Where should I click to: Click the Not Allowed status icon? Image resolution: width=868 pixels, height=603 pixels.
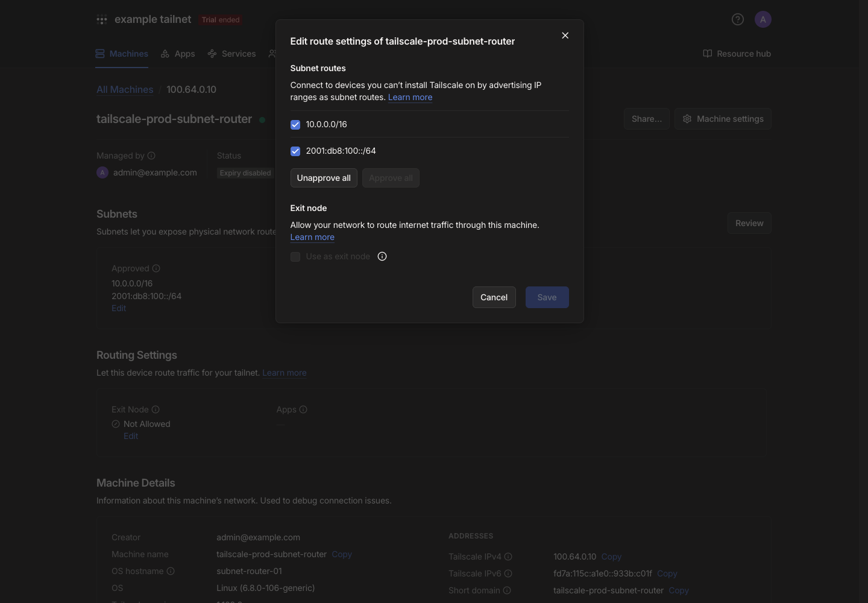coord(116,424)
